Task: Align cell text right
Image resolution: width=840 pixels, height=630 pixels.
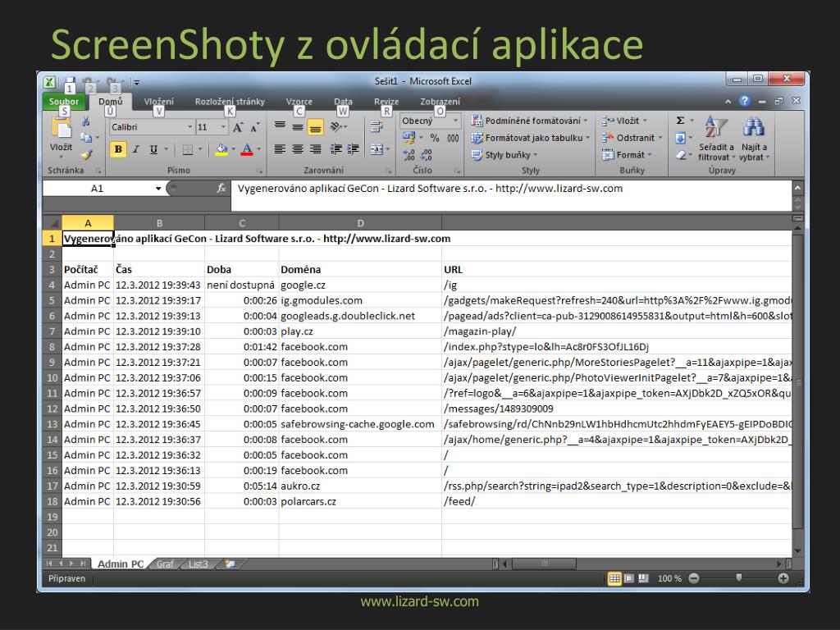Action: pyautogui.click(x=316, y=149)
